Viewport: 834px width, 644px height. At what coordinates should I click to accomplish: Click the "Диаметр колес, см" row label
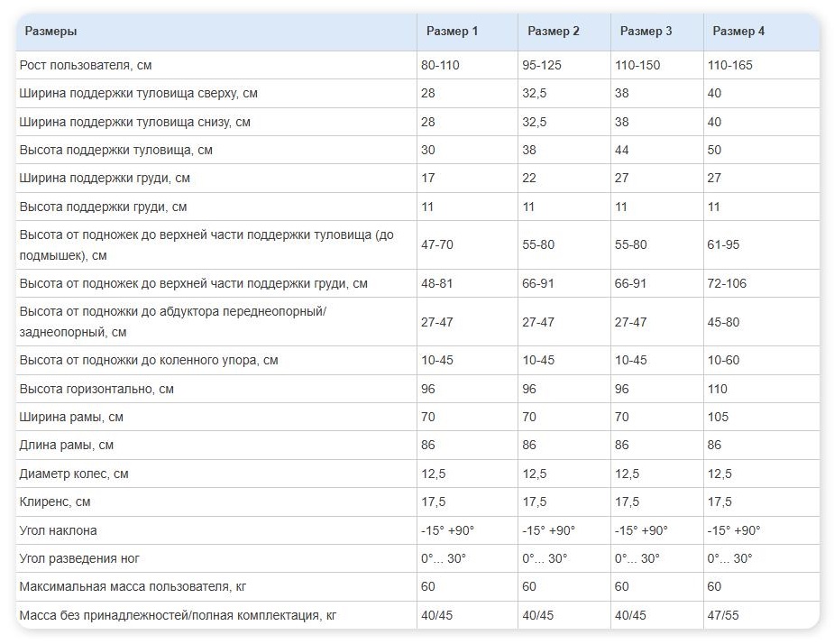74,474
